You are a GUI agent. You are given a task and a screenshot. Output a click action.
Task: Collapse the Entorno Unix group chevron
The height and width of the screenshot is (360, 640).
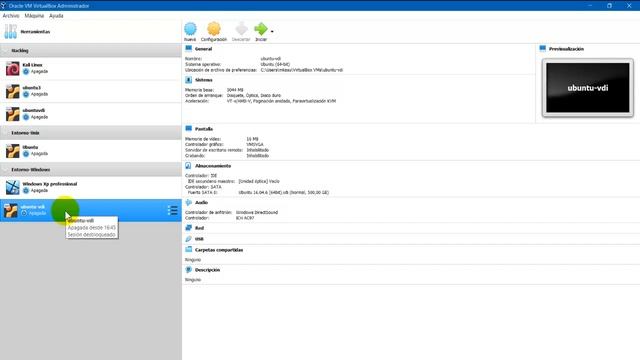(6, 133)
